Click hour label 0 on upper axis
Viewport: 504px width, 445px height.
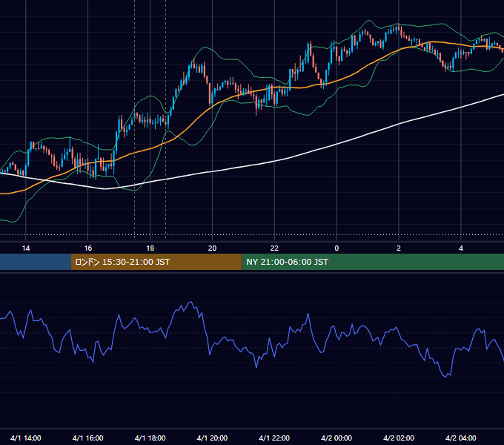(x=336, y=248)
